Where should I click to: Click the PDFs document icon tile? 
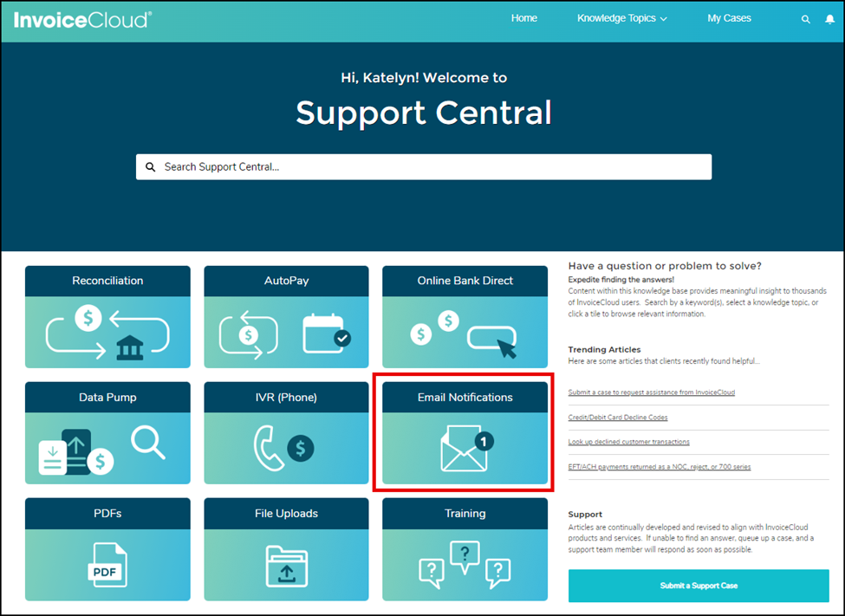point(107,565)
